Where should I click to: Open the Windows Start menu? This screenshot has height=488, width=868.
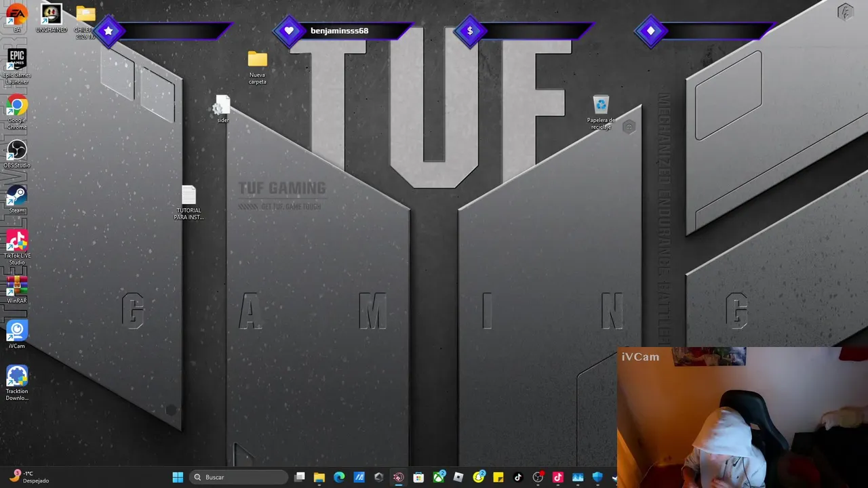coord(178,477)
